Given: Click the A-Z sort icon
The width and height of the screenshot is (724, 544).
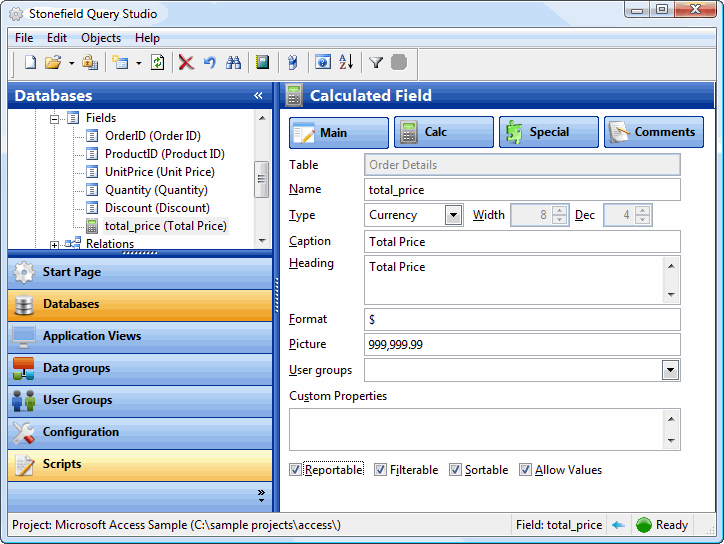Looking at the screenshot, I should click(346, 63).
